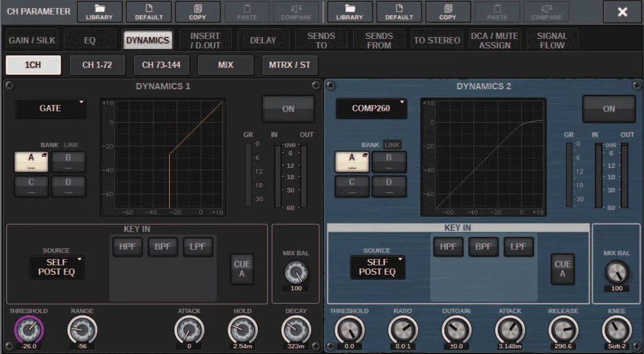Click the second DEFAULT button in the toolbar

pyautogui.click(x=399, y=11)
